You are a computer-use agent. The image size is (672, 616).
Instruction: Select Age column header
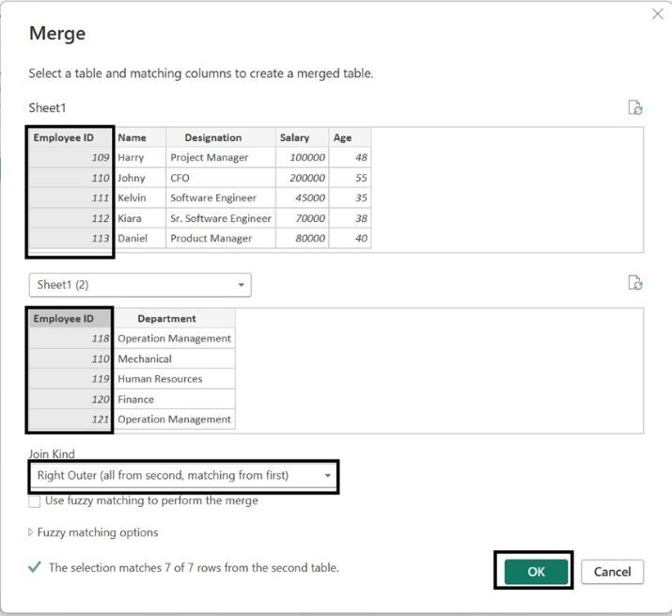pyautogui.click(x=343, y=137)
